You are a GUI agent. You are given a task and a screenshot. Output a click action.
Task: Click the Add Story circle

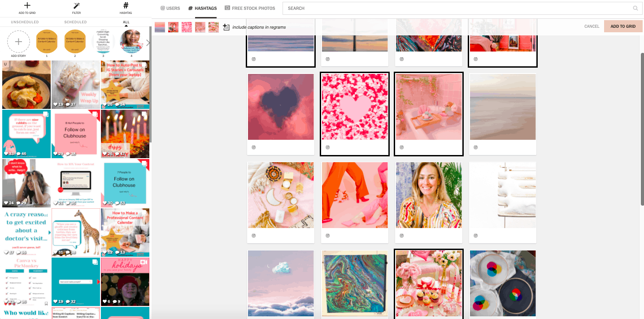(x=18, y=42)
